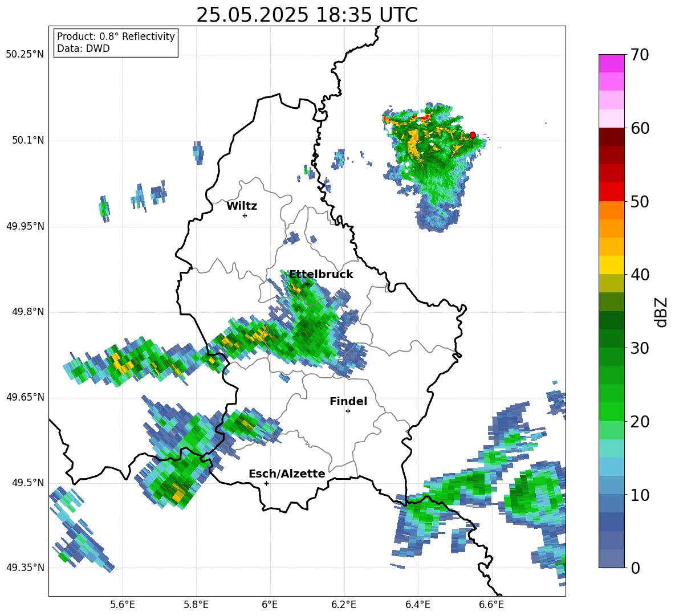Pick the magenta swatch at colorbar top

(x=611, y=63)
